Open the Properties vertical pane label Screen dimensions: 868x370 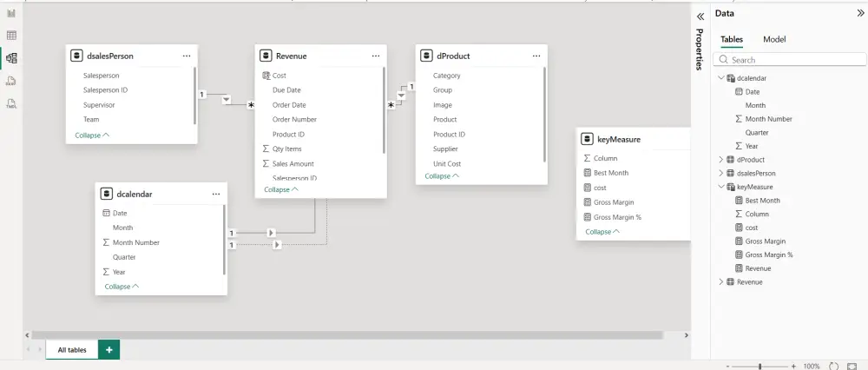(700, 49)
